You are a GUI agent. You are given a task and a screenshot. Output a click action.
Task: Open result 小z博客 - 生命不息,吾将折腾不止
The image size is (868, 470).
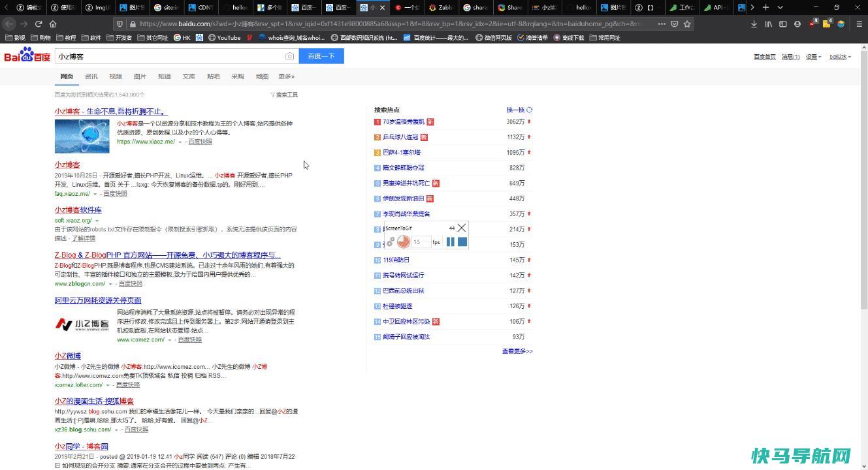tap(111, 112)
